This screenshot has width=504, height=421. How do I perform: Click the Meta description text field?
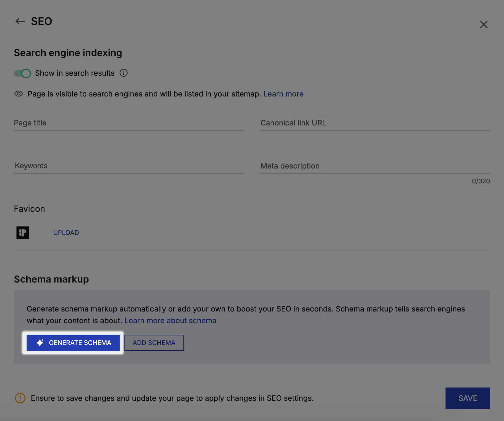(x=375, y=167)
